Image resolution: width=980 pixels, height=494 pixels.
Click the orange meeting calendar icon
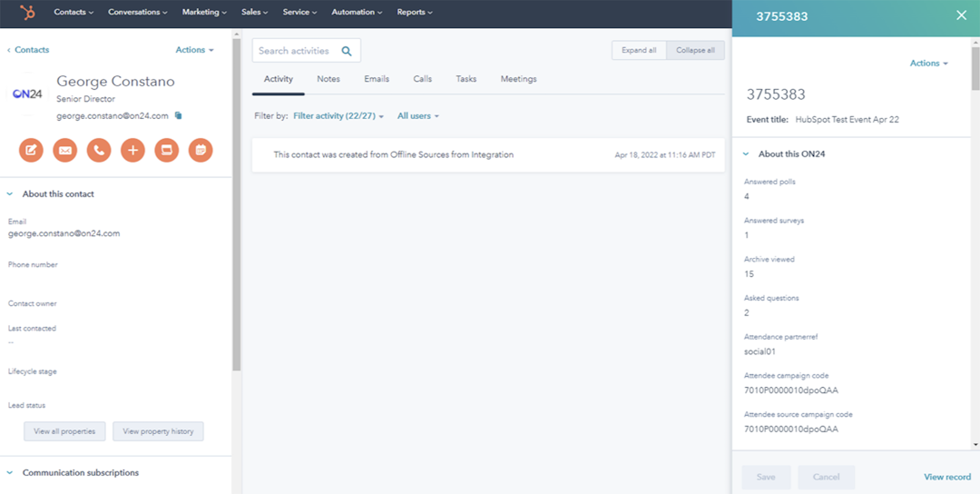(201, 150)
